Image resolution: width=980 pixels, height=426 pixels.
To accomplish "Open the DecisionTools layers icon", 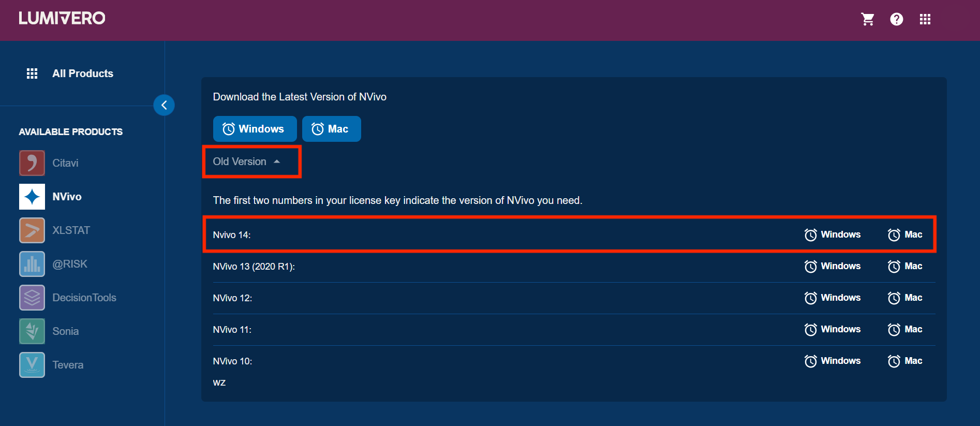I will (32, 298).
